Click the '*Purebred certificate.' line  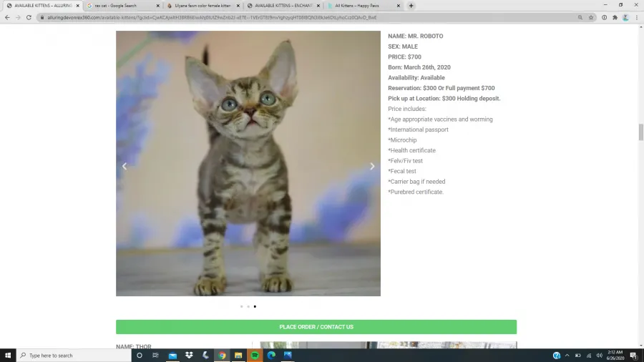416,192
